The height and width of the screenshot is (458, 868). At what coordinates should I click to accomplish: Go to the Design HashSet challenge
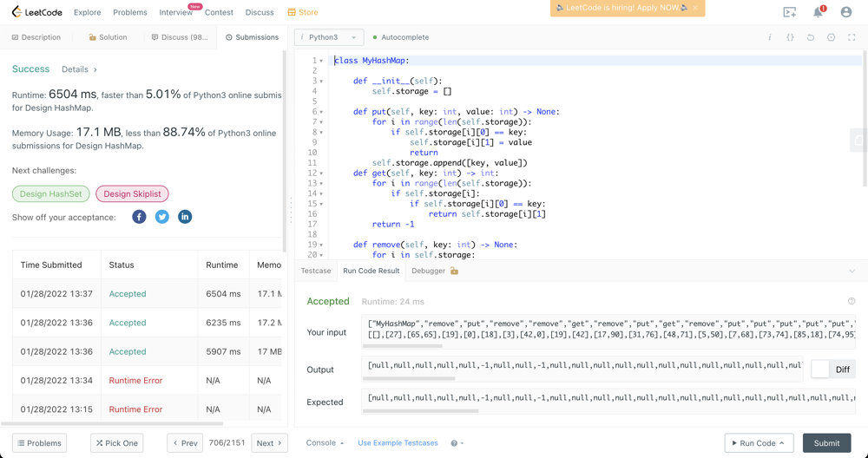(x=51, y=194)
